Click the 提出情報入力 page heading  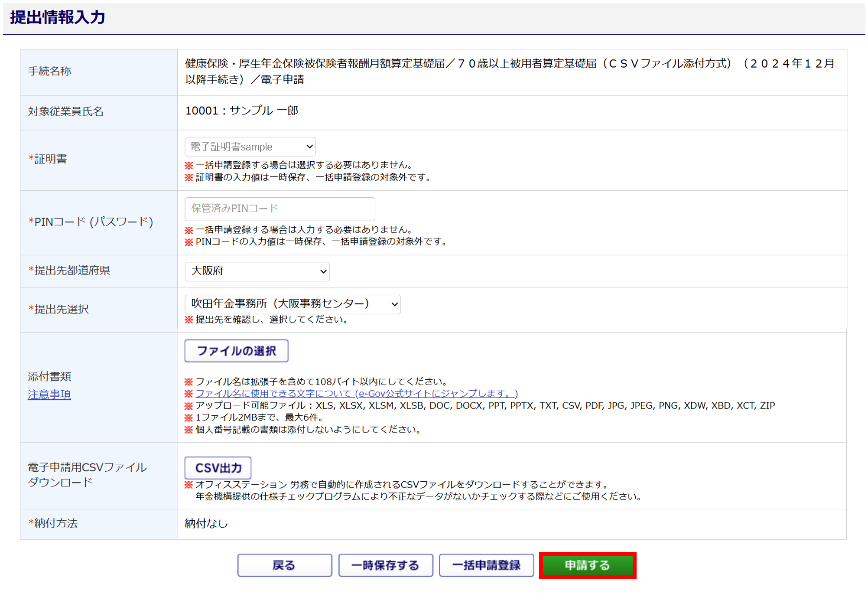pyautogui.click(x=58, y=17)
